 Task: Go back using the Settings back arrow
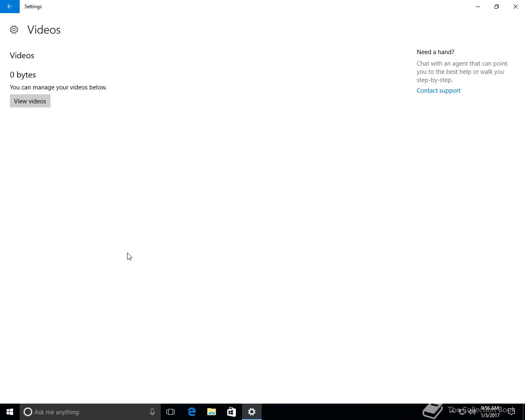[x=10, y=7]
